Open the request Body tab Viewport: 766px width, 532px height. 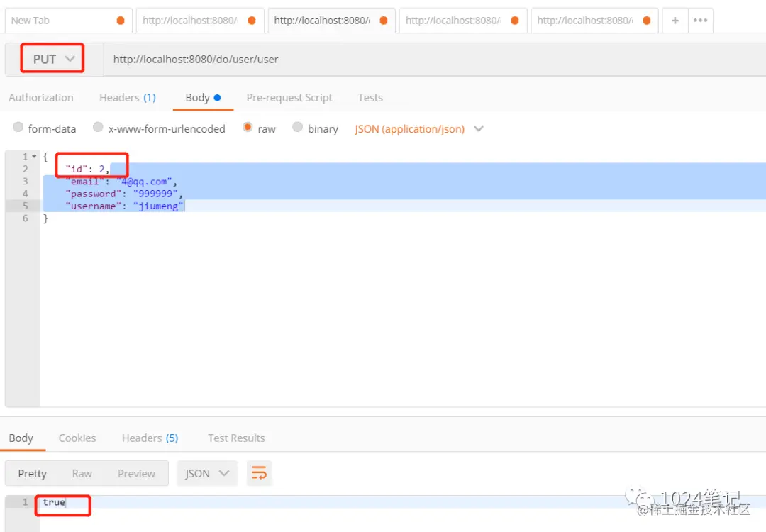tap(203, 98)
